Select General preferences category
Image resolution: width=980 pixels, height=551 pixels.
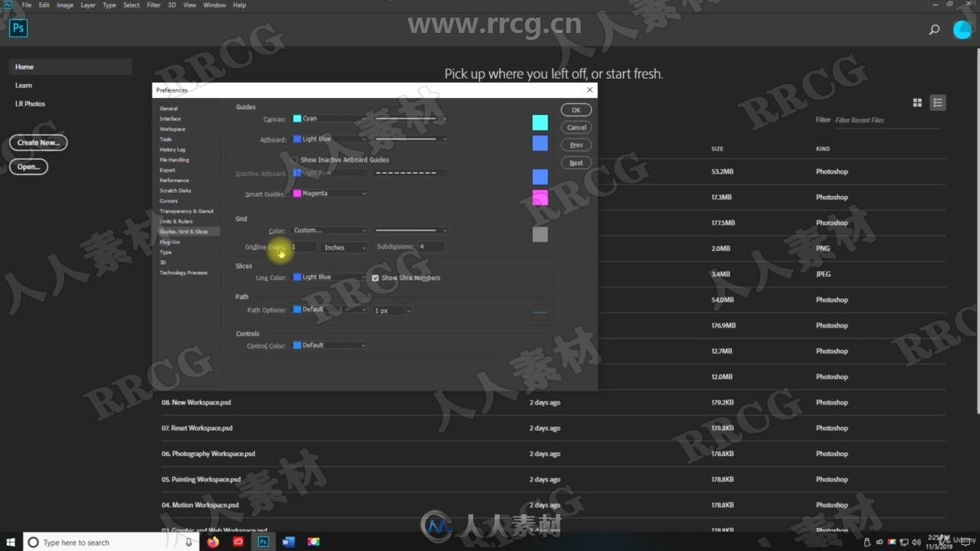[168, 109]
